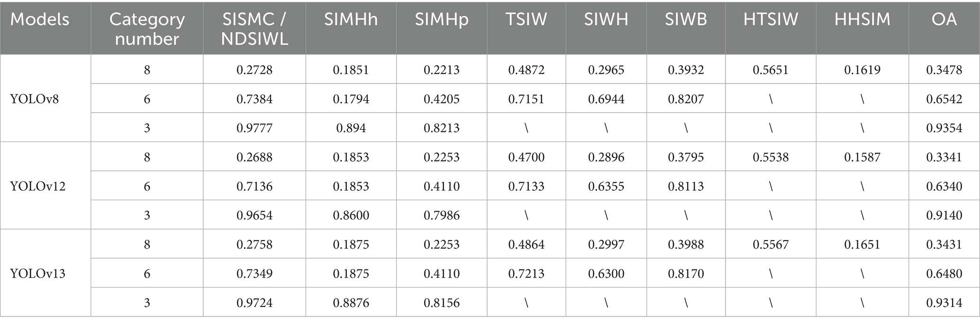The height and width of the screenshot is (325, 980).
Task: Select the 0.9354 OA value
Action: [x=944, y=128]
